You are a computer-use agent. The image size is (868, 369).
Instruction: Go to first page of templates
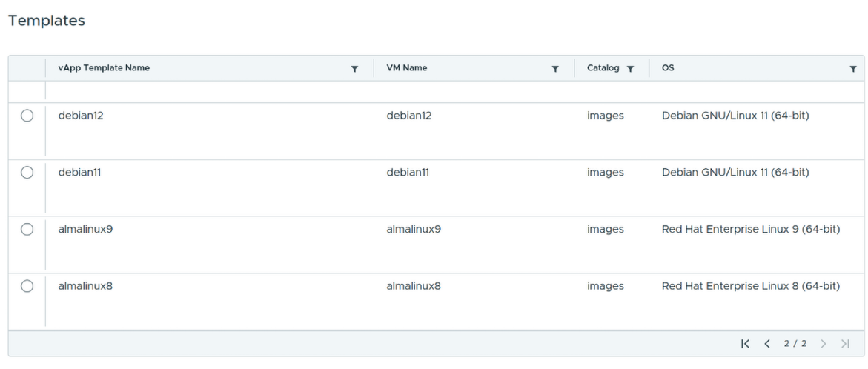(745, 344)
